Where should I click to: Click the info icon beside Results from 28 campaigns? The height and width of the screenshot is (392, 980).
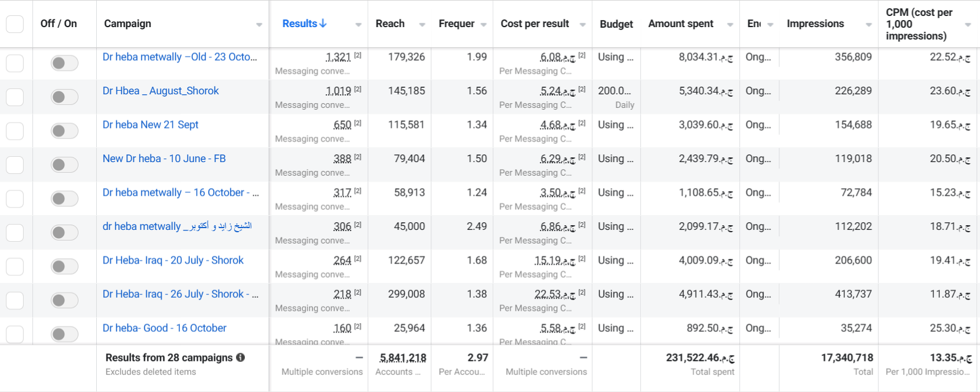241,357
